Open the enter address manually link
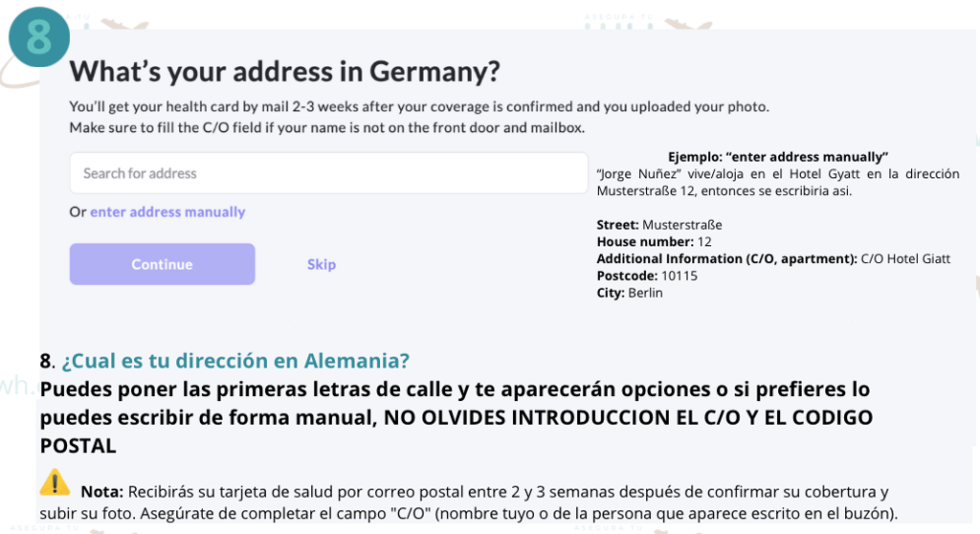Image resolution: width=980 pixels, height=534 pixels. (x=167, y=212)
